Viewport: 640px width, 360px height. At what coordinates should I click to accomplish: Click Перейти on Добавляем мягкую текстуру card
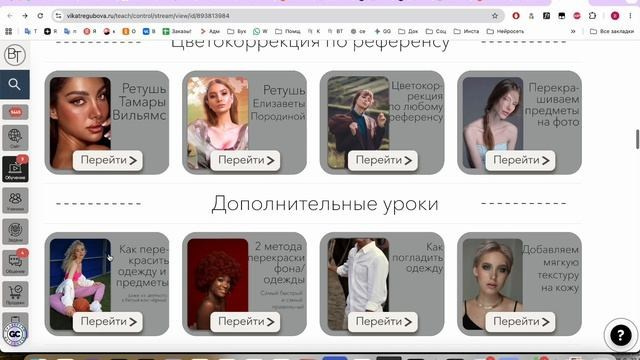point(521,322)
